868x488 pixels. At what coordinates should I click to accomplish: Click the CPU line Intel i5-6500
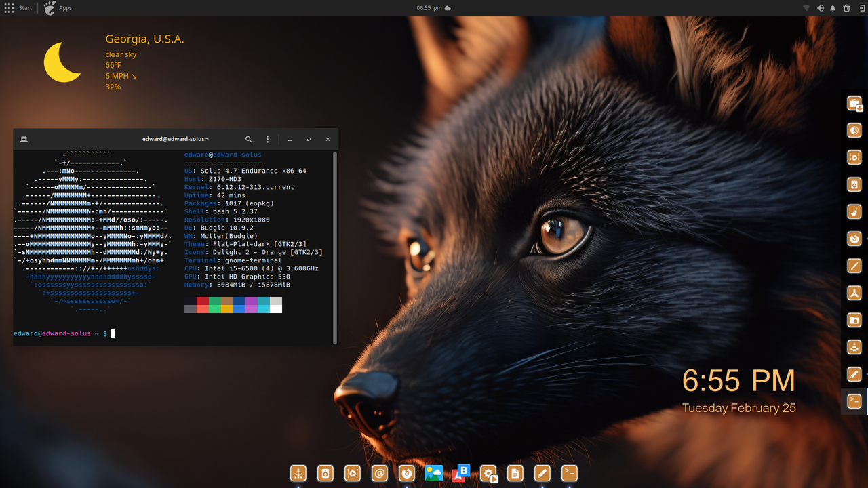252,268
